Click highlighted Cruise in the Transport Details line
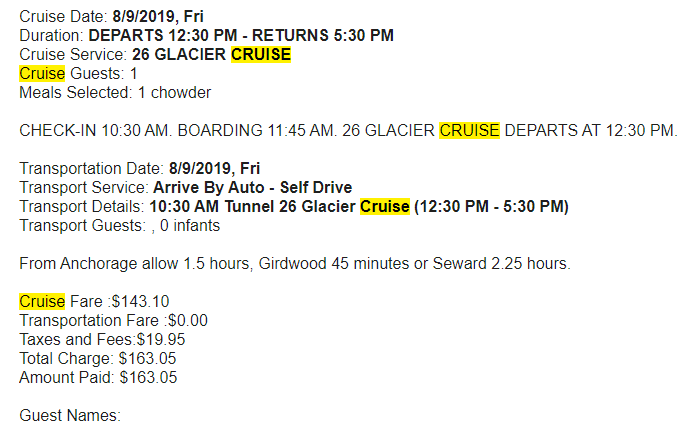Viewport: 700px width, 427px height. [x=385, y=207]
